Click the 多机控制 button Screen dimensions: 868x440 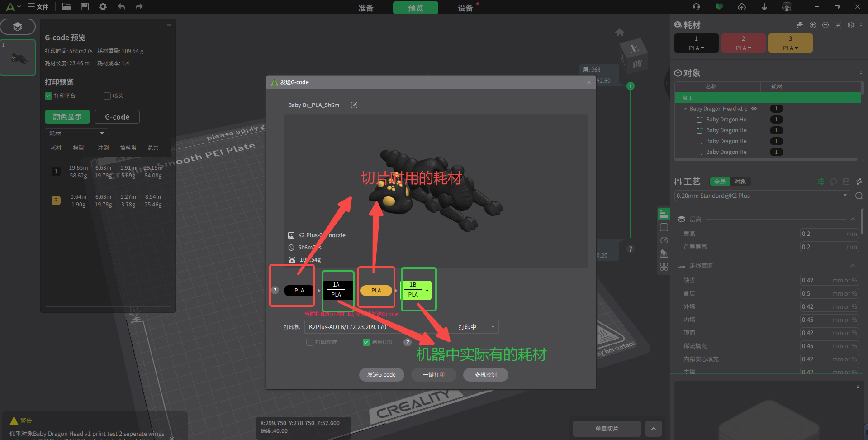[x=486, y=375]
